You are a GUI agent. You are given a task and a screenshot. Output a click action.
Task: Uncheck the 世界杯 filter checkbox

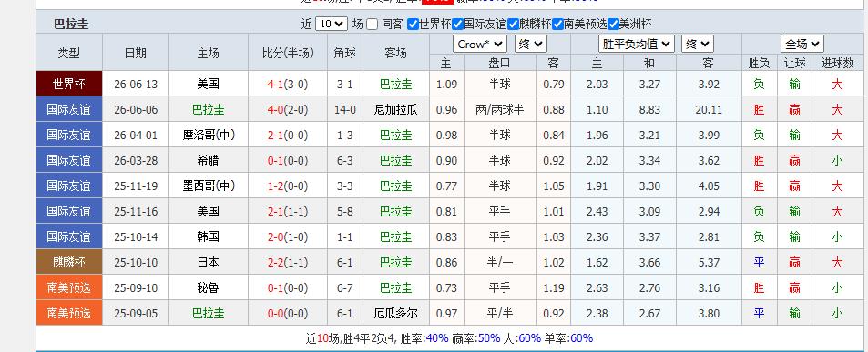point(413,25)
